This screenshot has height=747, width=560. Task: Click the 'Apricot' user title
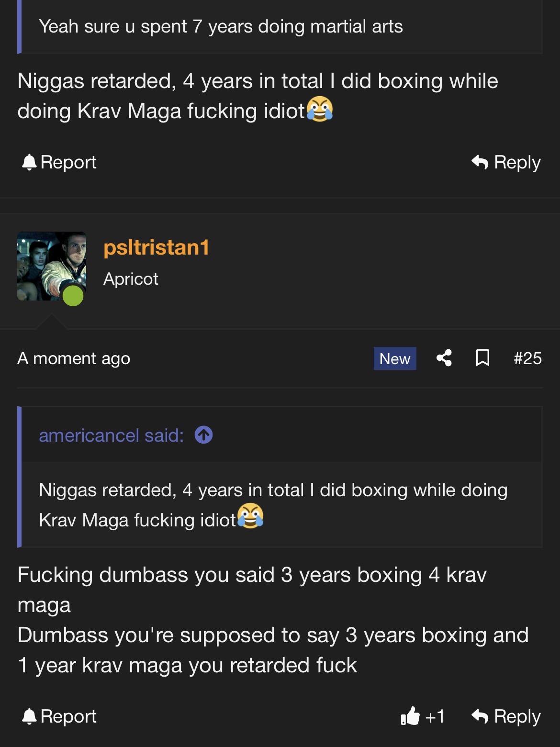click(x=131, y=279)
